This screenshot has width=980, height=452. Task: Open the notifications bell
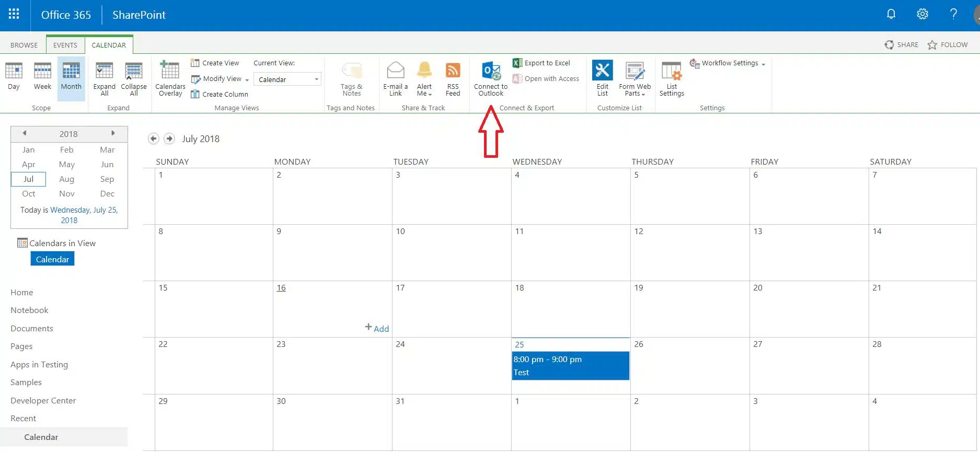891,14
